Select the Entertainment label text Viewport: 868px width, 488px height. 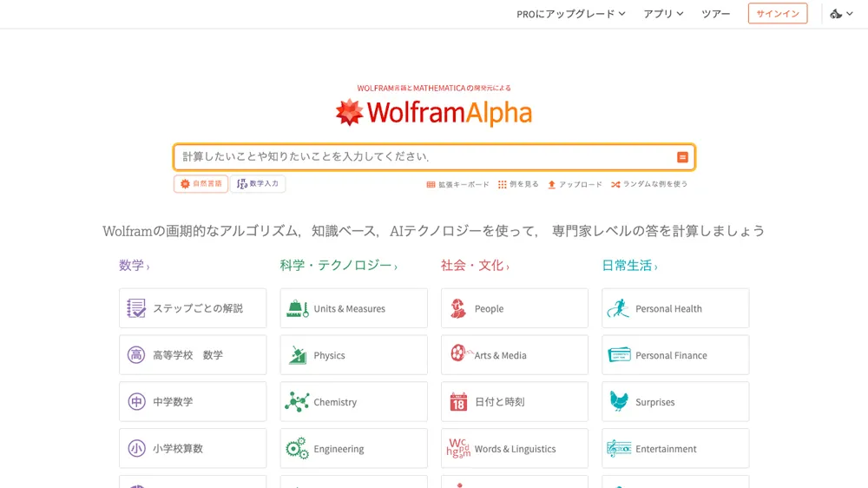point(666,449)
